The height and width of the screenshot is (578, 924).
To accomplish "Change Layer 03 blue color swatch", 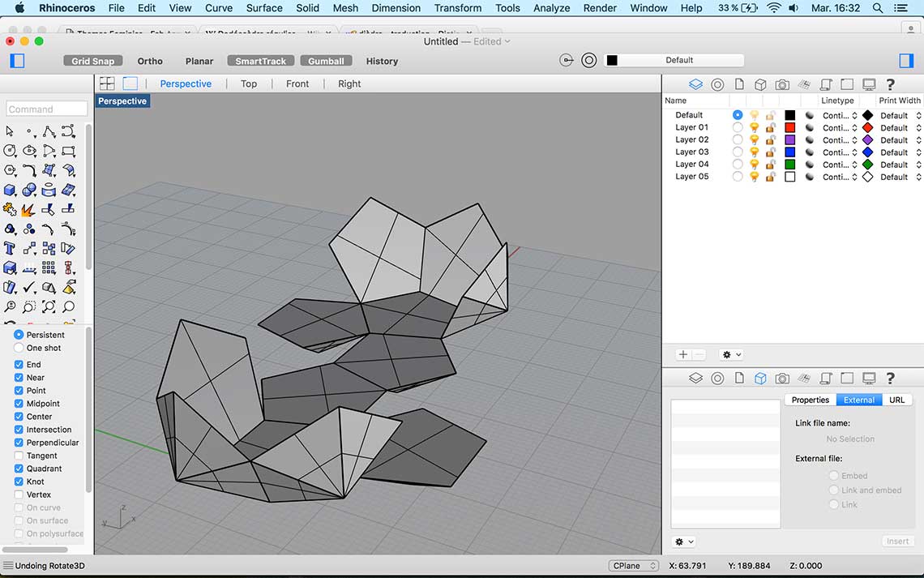I will tap(790, 152).
